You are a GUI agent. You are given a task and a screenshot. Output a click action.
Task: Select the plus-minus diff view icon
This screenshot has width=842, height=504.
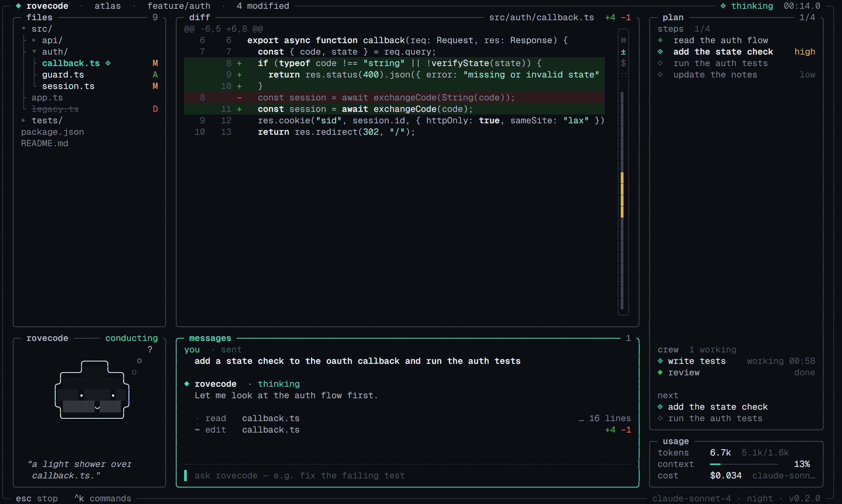click(x=623, y=52)
